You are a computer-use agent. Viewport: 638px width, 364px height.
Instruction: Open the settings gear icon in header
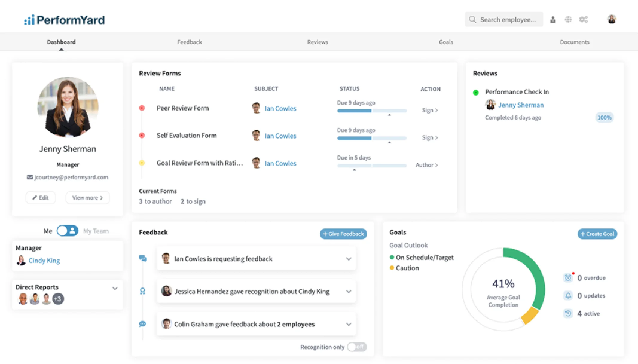coord(583,19)
